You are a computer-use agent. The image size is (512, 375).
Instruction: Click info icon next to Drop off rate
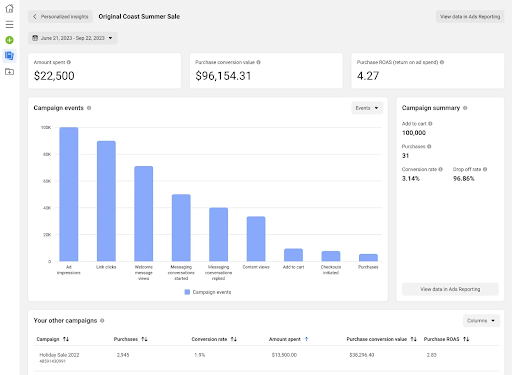(485, 169)
